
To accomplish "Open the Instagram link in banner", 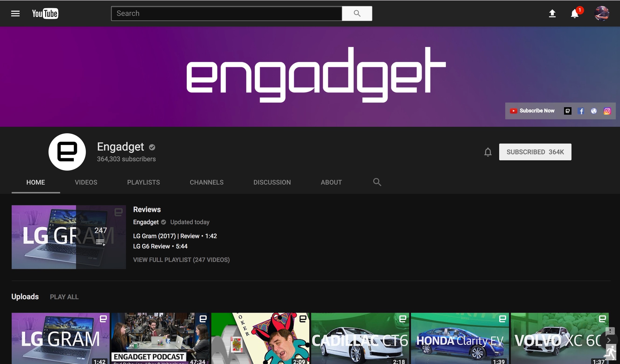I will (x=607, y=111).
